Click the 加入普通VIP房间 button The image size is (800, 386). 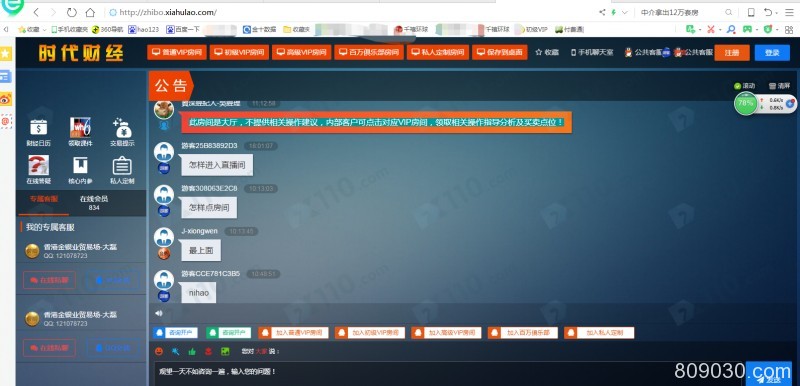pos(293,333)
